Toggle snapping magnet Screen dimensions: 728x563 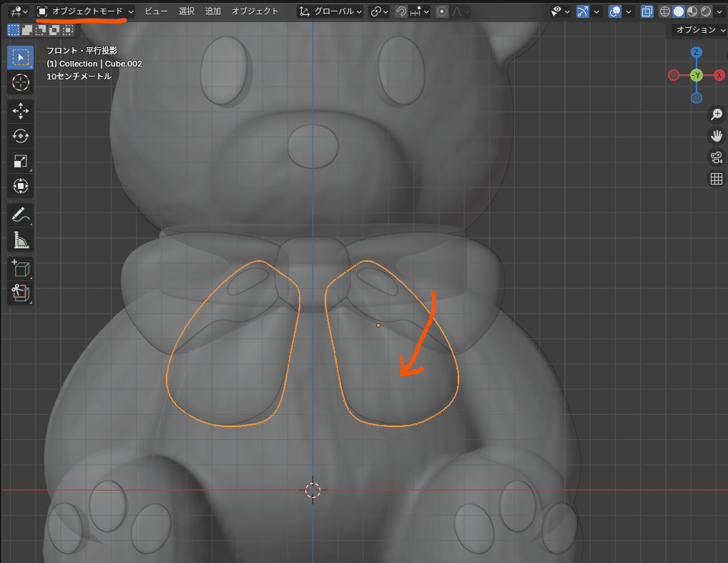click(x=401, y=11)
